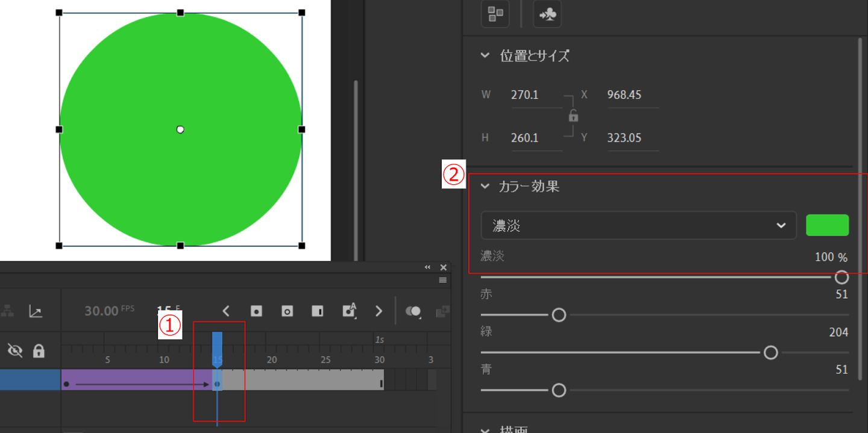The width and height of the screenshot is (868, 433).
Task: Click frame number 5 on the timeline ruler
Action: (x=107, y=360)
